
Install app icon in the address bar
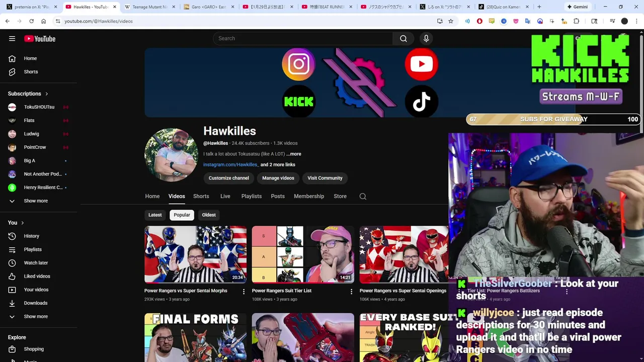pyautogui.click(x=440, y=21)
